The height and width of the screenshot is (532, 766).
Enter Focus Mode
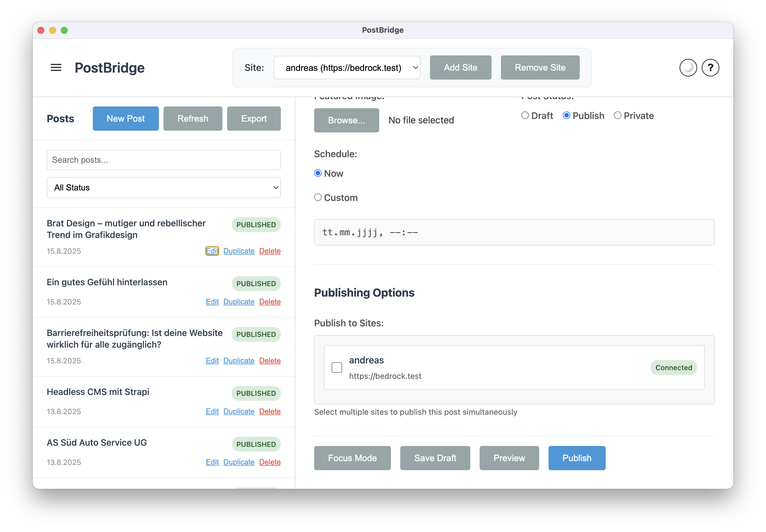coord(352,458)
